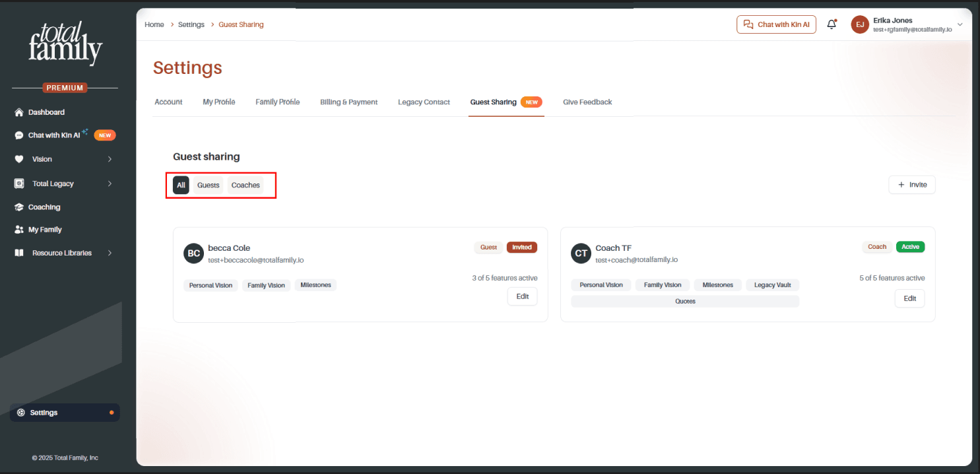Click the becca Cole name
The width and height of the screenshot is (980, 474).
tap(229, 248)
